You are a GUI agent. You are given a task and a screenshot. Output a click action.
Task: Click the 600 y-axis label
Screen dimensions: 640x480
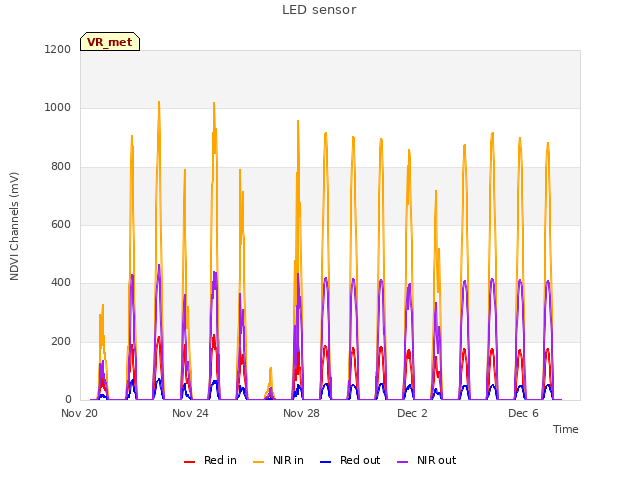coord(61,224)
